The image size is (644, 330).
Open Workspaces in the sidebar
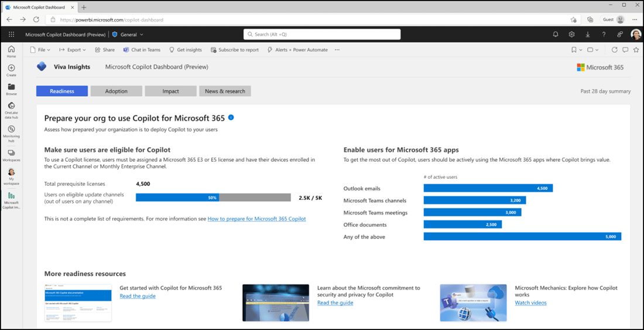click(x=12, y=155)
